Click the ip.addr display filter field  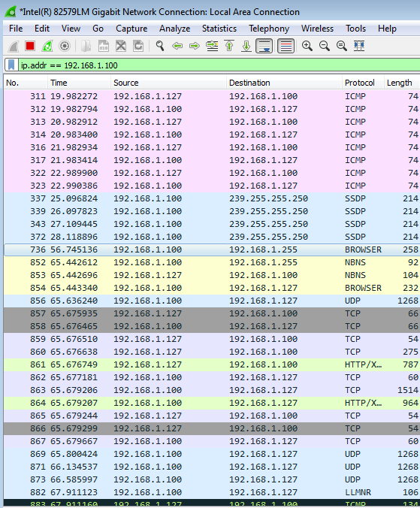[219, 65]
